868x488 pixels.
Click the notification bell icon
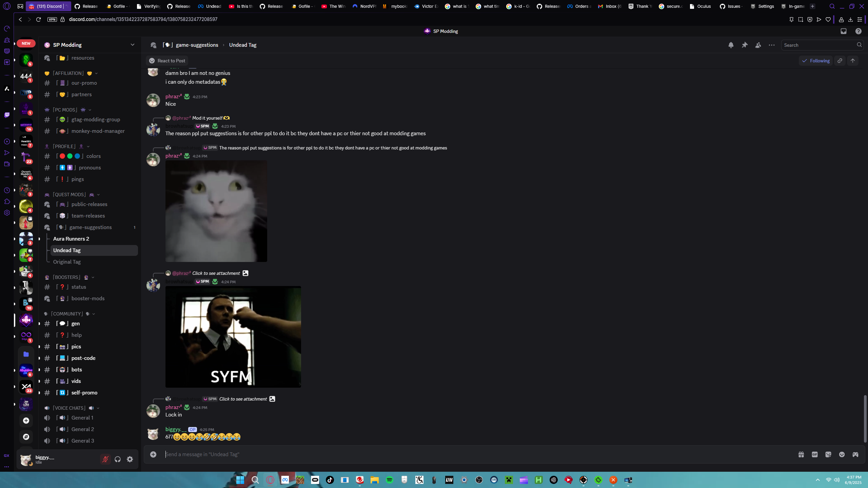click(x=731, y=45)
